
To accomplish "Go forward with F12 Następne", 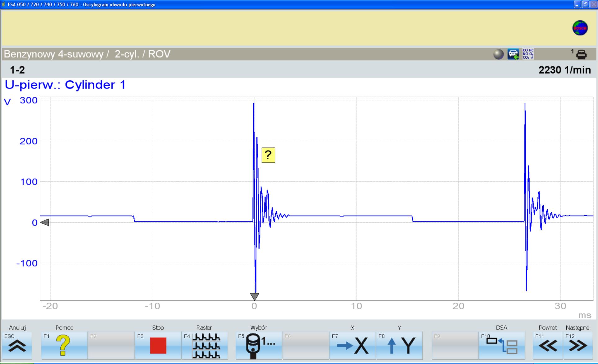I will [x=578, y=345].
